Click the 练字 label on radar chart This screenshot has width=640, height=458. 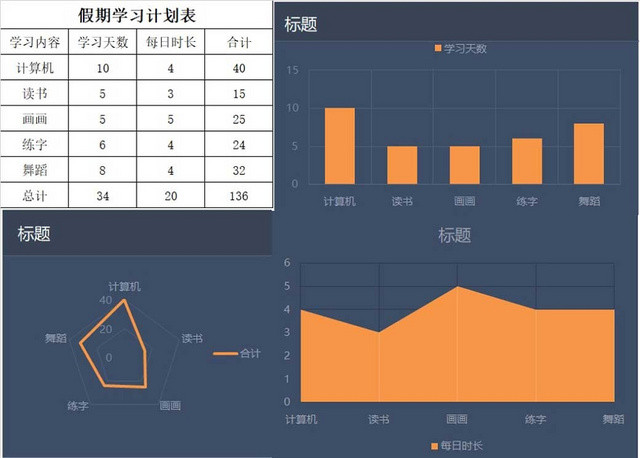coord(78,406)
